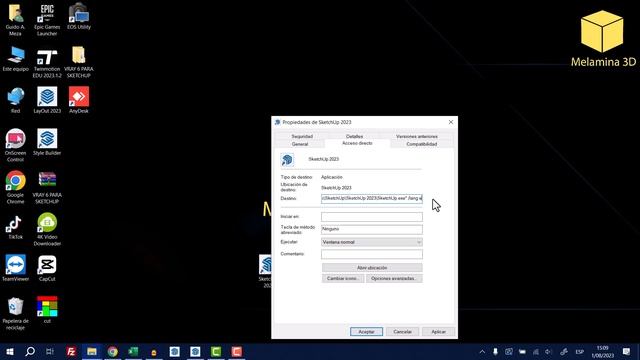The width and height of the screenshot is (640, 360).
Task: Open 4K Video Downloader shortcut
Action: [x=47, y=229]
